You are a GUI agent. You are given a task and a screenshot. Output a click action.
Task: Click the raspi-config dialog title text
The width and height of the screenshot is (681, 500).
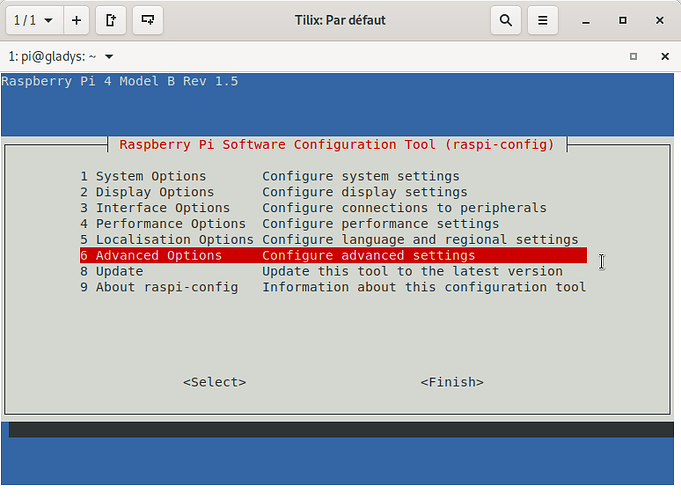click(x=337, y=145)
